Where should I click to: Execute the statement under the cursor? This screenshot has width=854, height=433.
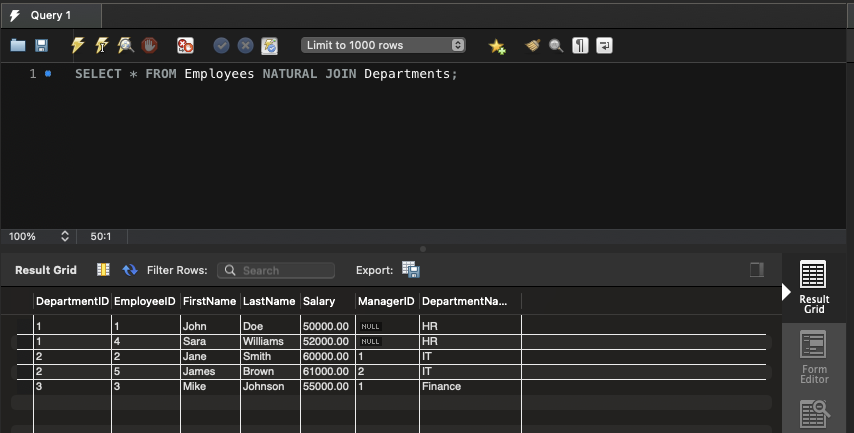pyautogui.click(x=101, y=46)
